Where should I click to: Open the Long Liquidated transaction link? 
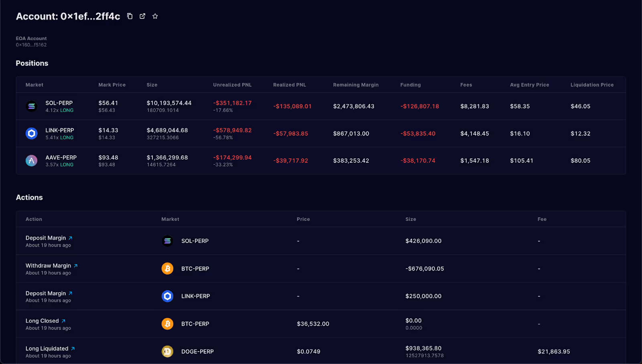(73, 348)
